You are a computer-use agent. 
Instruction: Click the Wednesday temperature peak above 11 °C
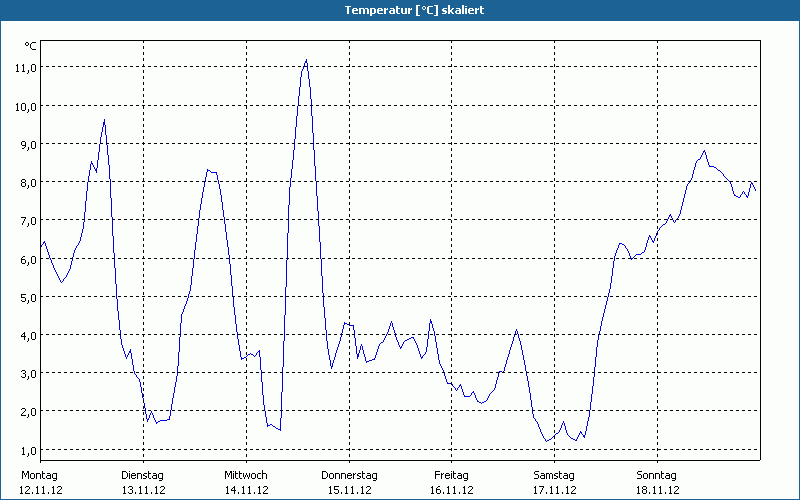(x=306, y=60)
